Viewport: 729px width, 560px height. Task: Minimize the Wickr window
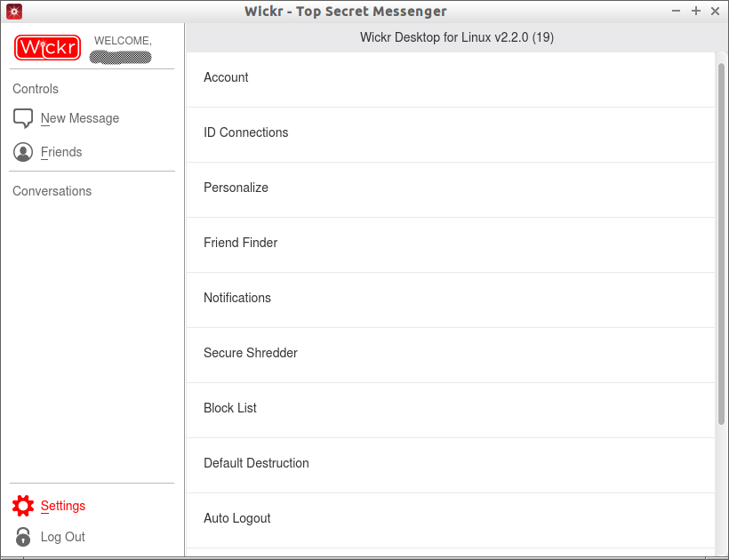pos(676,12)
